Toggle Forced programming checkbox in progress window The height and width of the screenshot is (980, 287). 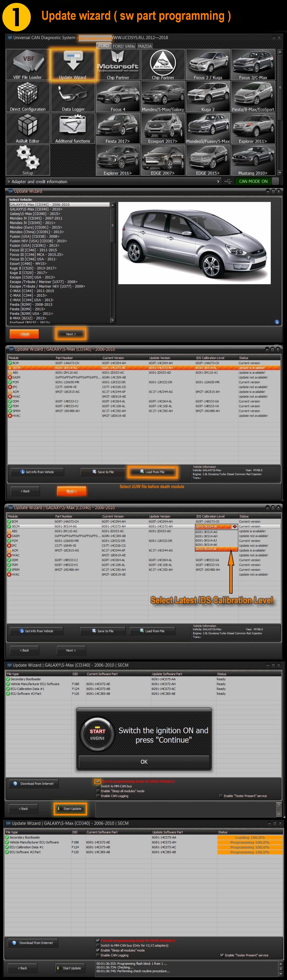[98, 940]
